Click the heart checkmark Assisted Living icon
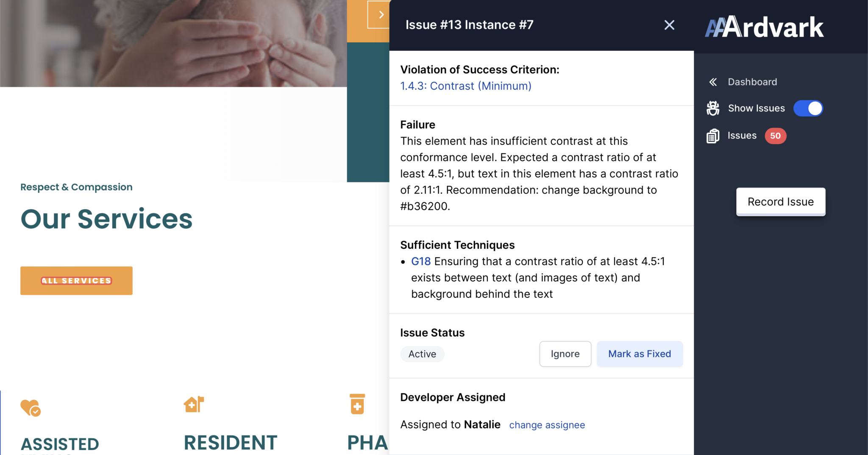This screenshot has height=455, width=868. [31, 408]
